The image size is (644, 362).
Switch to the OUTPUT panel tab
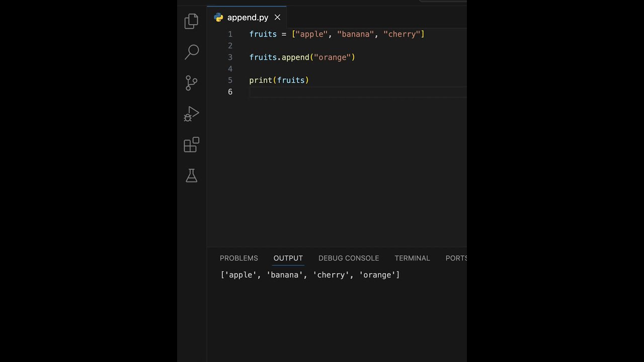[x=288, y=258]
